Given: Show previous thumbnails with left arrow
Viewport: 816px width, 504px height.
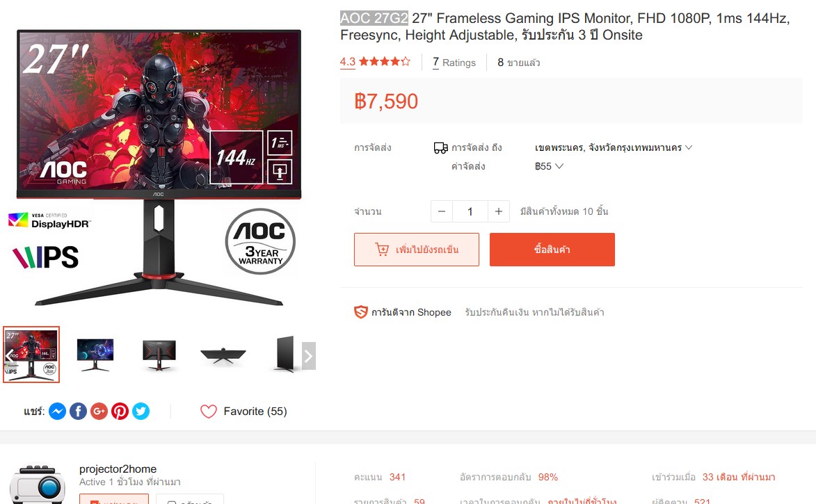Looking at the screenshot, I should click(x=9, y=356).
